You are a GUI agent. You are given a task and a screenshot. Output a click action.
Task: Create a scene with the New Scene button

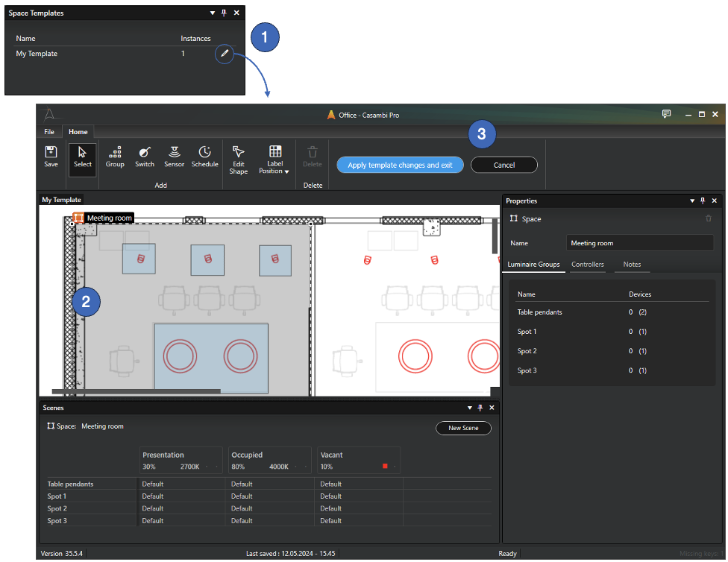tap(463, 428)
